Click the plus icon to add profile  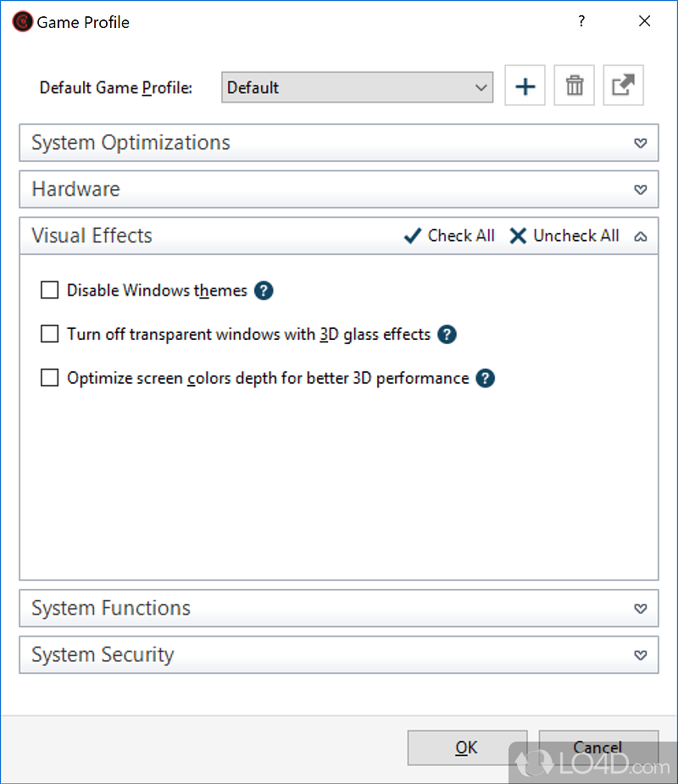tap(525, 86)
